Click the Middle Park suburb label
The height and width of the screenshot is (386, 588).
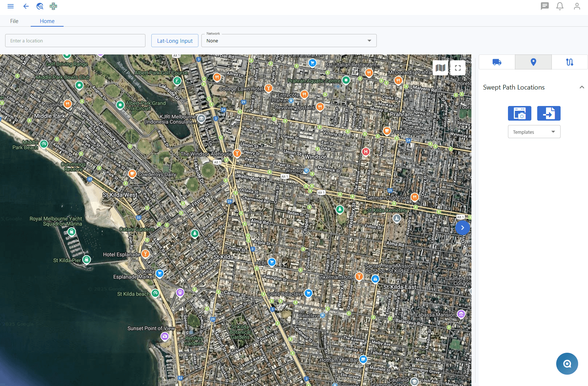(50, 116)
